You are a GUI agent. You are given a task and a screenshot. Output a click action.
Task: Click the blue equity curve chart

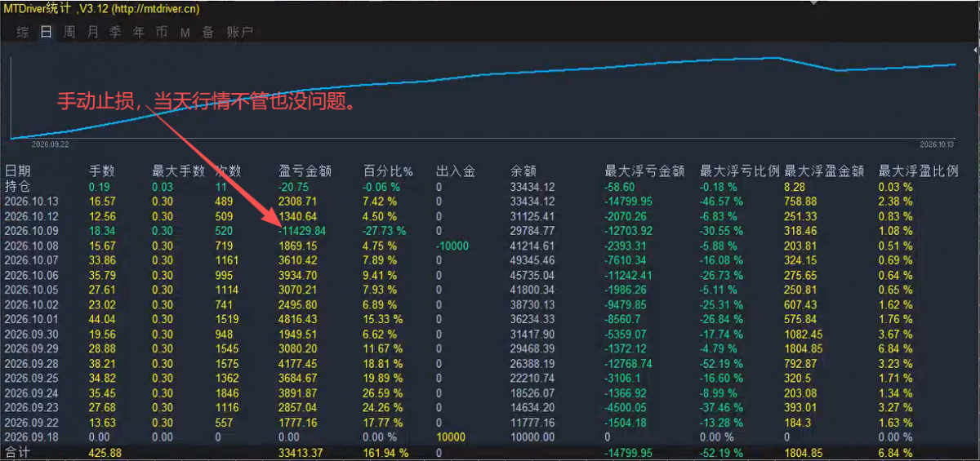(x=482, y=98)
